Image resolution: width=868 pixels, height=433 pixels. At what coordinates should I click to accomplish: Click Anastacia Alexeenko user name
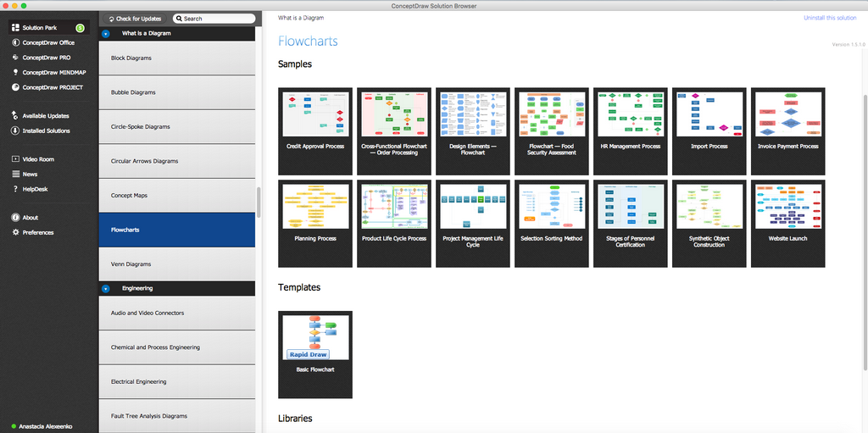point(46,427)
